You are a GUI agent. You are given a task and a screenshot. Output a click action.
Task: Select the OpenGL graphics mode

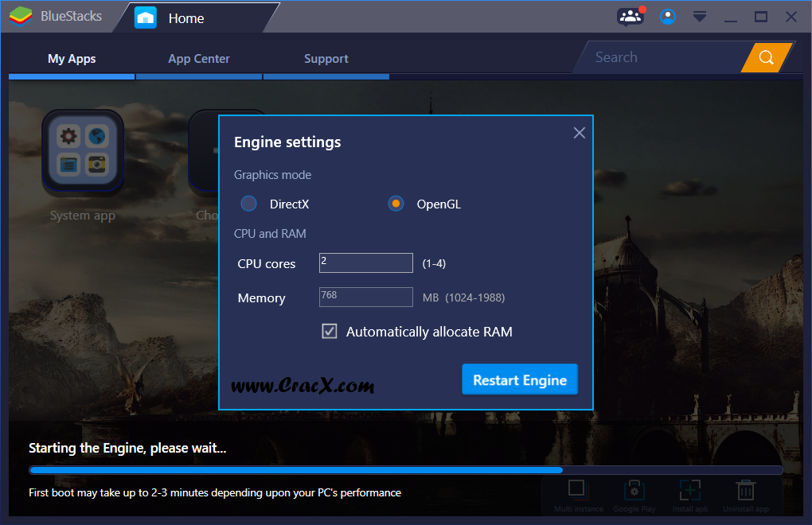[x=396, y=204]
